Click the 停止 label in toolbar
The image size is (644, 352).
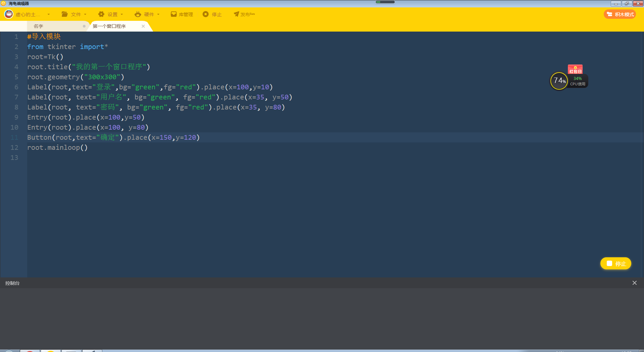click(x=217, y=14)
